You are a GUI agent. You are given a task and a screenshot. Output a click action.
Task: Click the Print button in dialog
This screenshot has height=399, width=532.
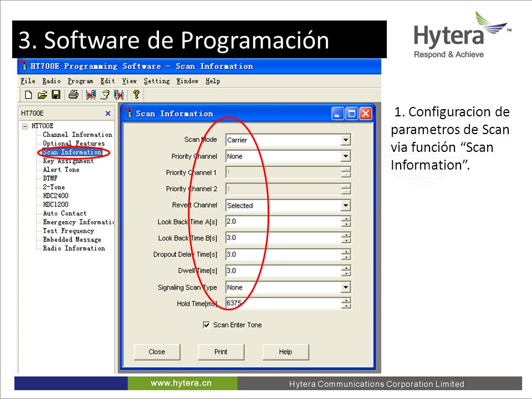coord(221,352)
